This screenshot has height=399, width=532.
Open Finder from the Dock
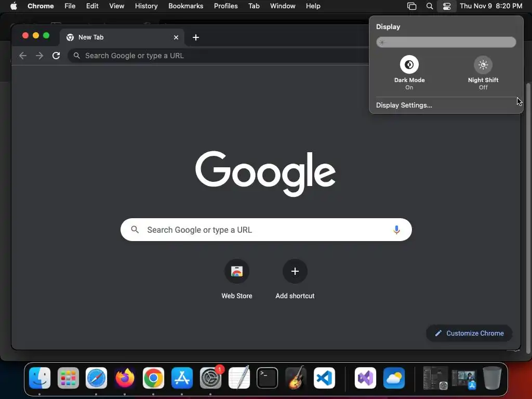tap(39, 378)
